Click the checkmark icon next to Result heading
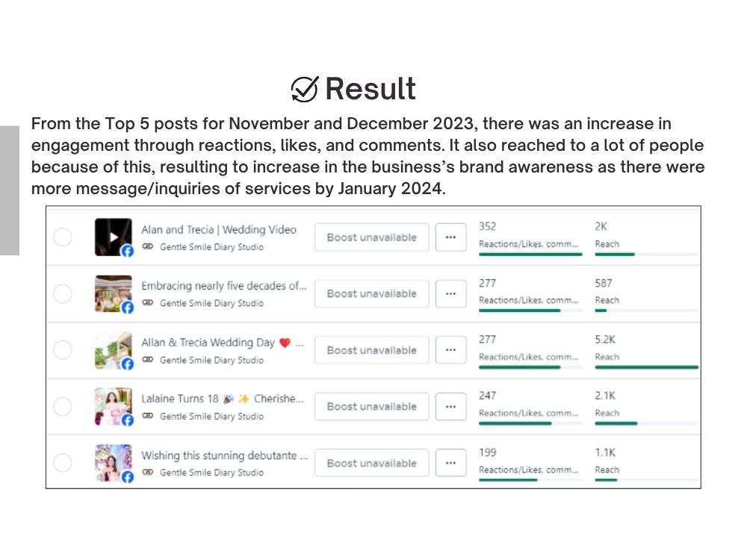Image resolution: width=747 pixels, height=560 pixels. (x=305, y=89)
